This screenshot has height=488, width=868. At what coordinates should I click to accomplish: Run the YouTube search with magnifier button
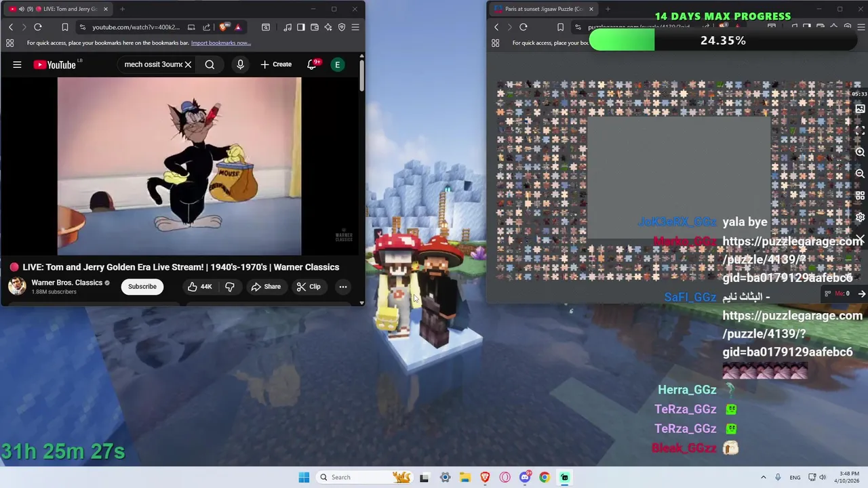point(210,64)
